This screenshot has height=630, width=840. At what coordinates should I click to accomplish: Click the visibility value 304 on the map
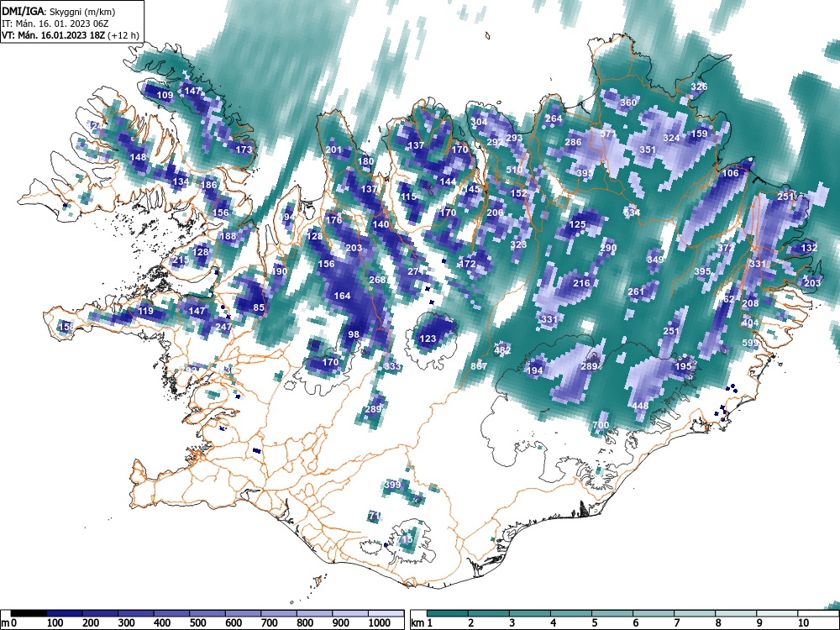click(479, 122)
